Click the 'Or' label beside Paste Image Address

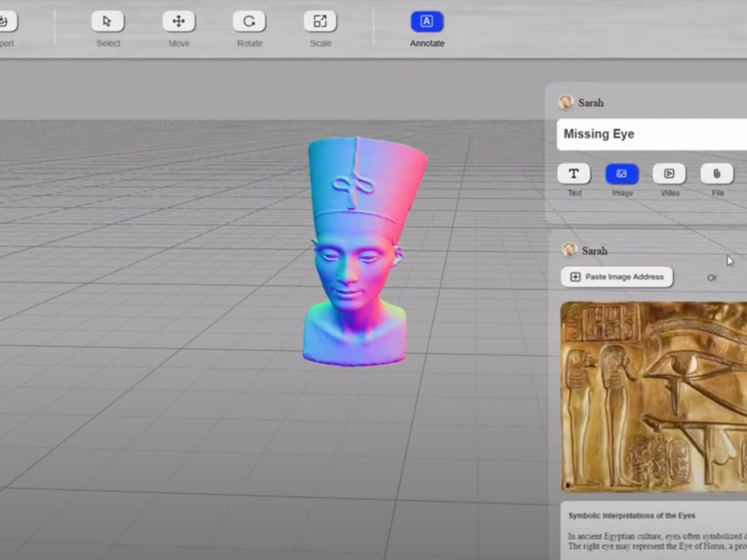pyautogui.click(x=712, y=278)
